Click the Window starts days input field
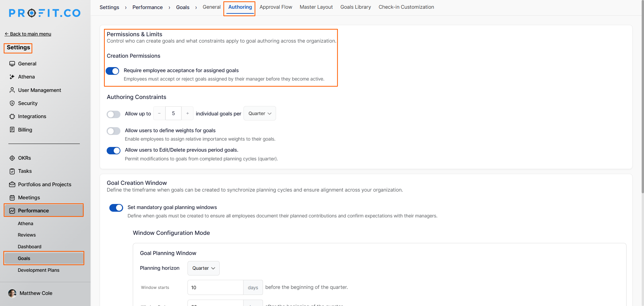The width and height of the screenshot is (644, 306). [215, 288]
